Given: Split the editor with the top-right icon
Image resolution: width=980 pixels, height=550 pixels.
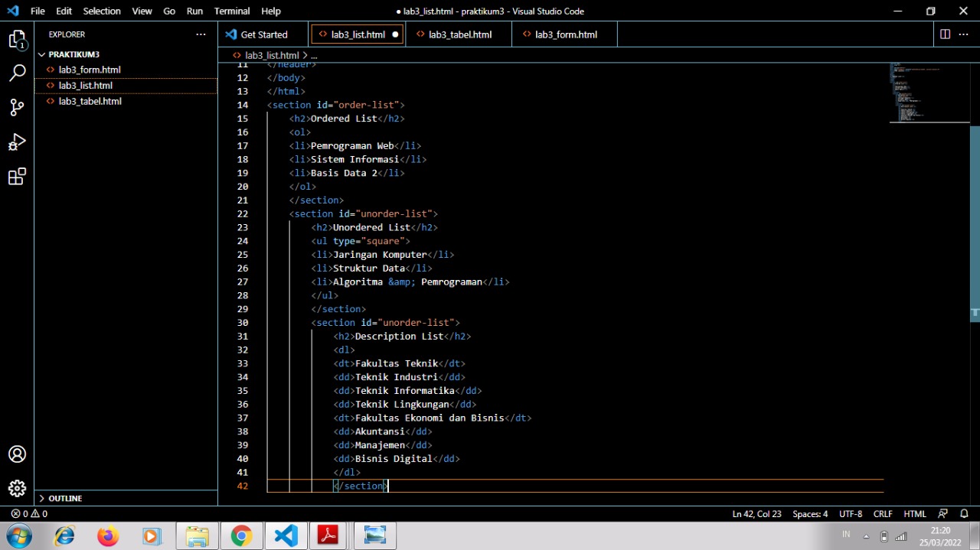Looking at the screenshot, I should coord(945,34).
